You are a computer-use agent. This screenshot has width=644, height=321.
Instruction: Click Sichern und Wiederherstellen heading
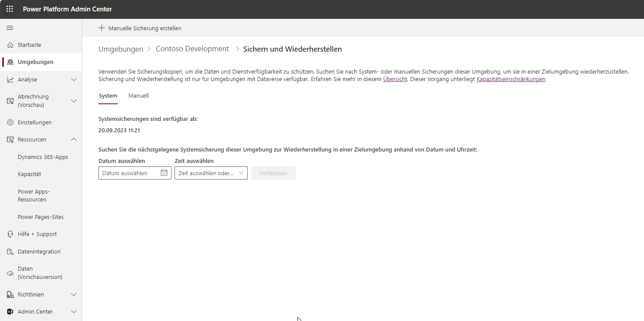[x=293, y=49]
